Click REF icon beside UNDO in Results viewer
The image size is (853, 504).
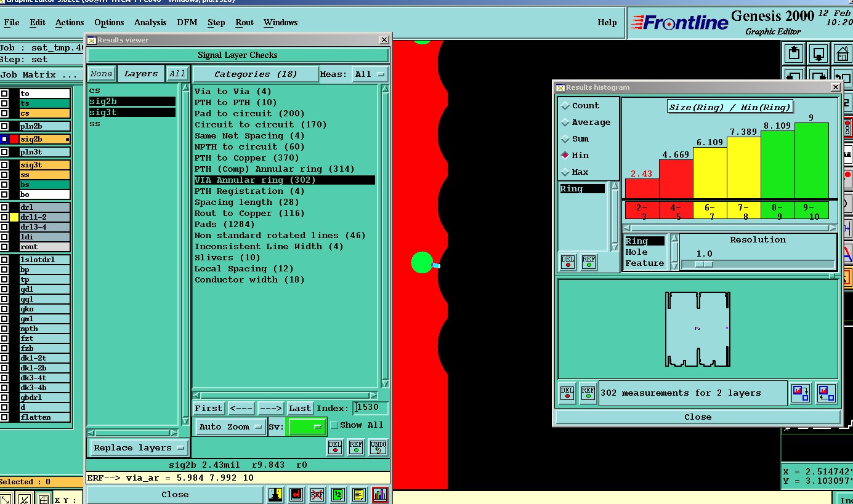356,447
